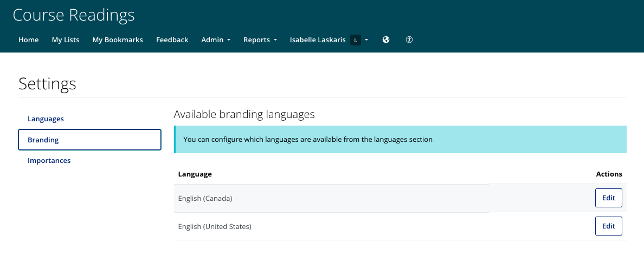Expand the Reports dropdown menu

click(x=260, y=40)
